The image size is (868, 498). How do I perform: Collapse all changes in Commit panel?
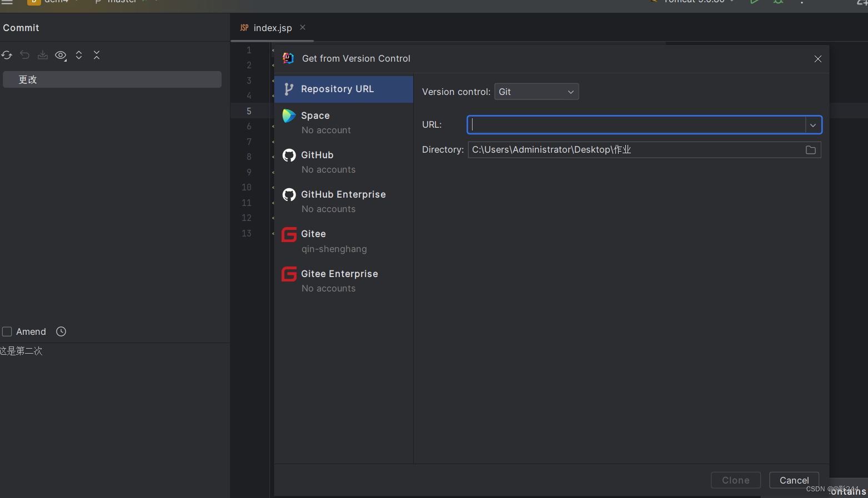point(97,55)
